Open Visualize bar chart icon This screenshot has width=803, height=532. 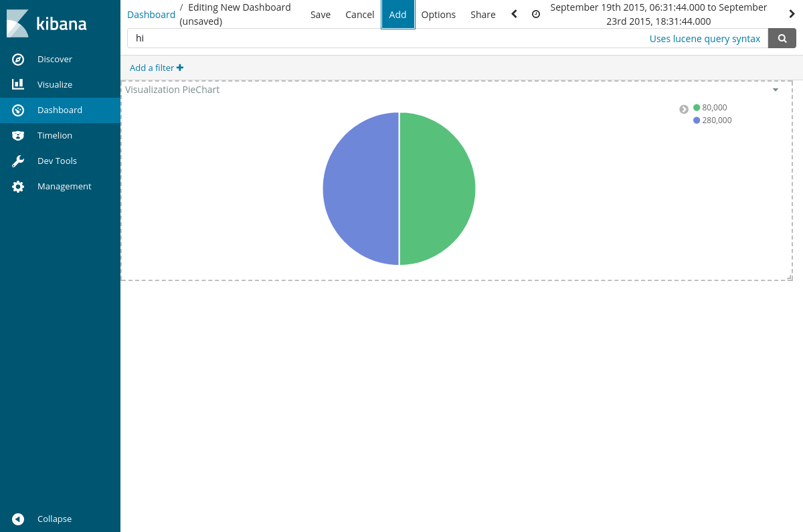(18, 84)
